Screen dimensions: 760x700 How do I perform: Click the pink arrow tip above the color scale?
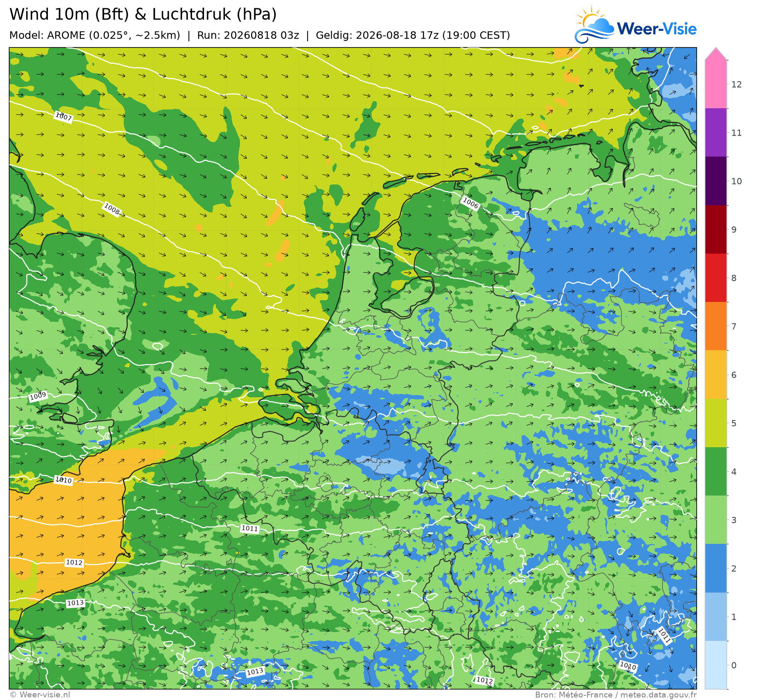point(716,54)
